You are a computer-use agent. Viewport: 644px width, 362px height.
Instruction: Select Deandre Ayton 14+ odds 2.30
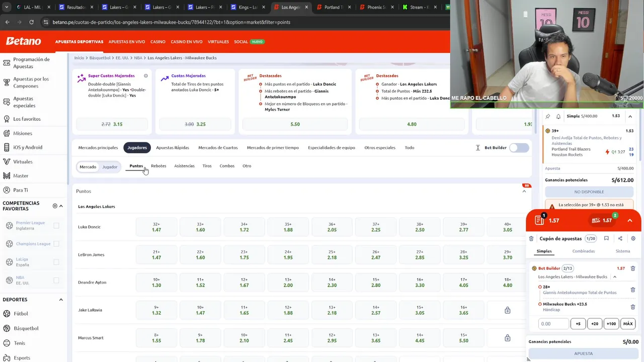[x=332, y=283]
